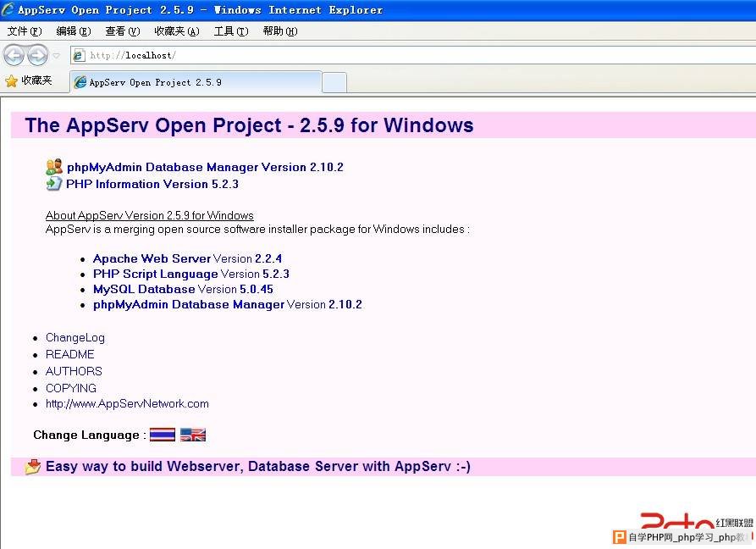The width and height of the screenshot is (756, 549).
Task: Click 收藏夹 favorites button label
Action: click(36, 80)
